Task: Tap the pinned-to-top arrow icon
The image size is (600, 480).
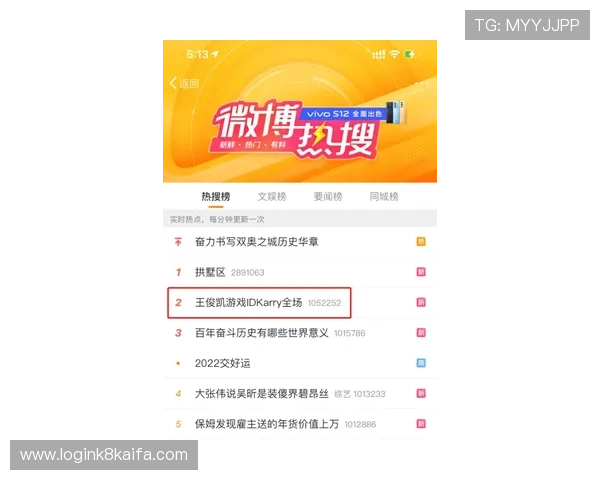Action: [178, 242]
